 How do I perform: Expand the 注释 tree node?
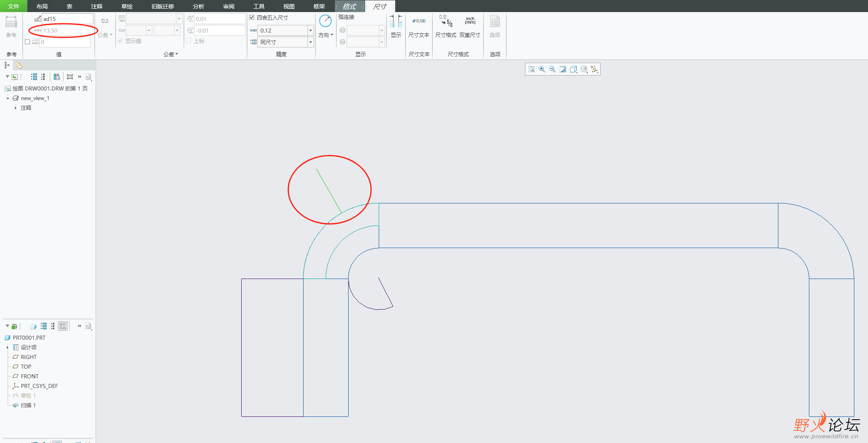pos(16,108)
